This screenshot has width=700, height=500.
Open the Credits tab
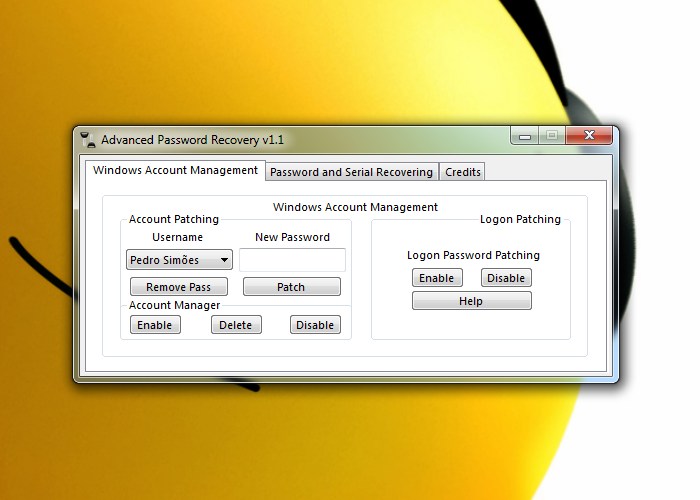(x=462, y=172)
